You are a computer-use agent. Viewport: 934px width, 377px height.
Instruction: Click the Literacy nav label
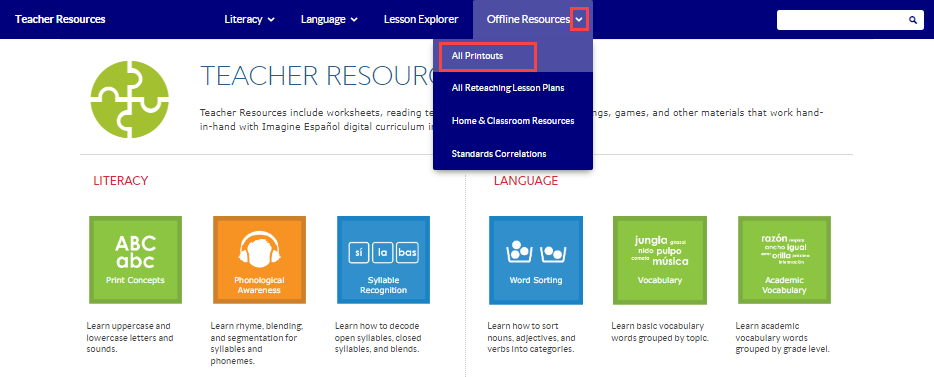pos(244,19)
